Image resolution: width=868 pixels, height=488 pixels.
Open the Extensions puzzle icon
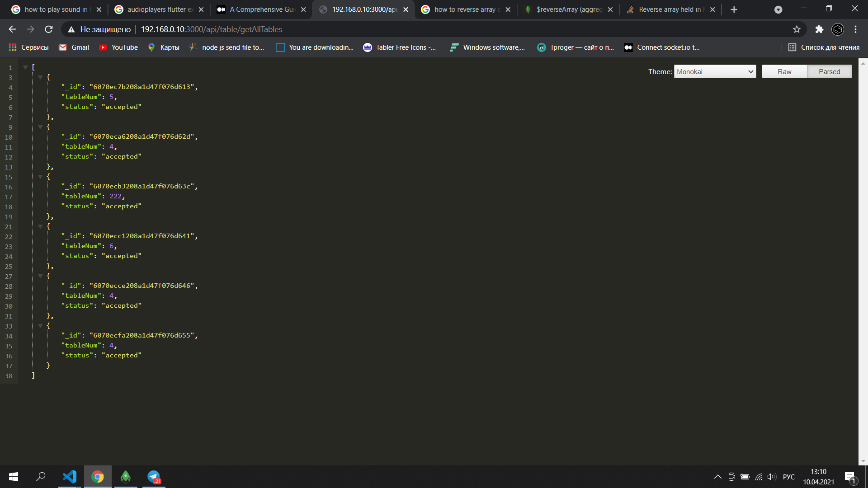pos(819,29)
